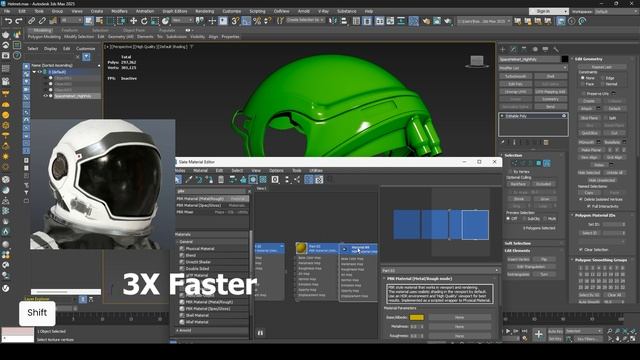Activate the Select and Link chain tool
640x360 pixels.
(31, 21)
